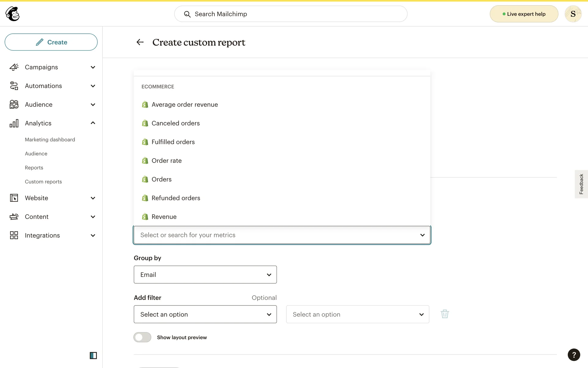Click the trash icon to delete filter
The width and height of the screenshot is (588, 368).
point(445,314)
